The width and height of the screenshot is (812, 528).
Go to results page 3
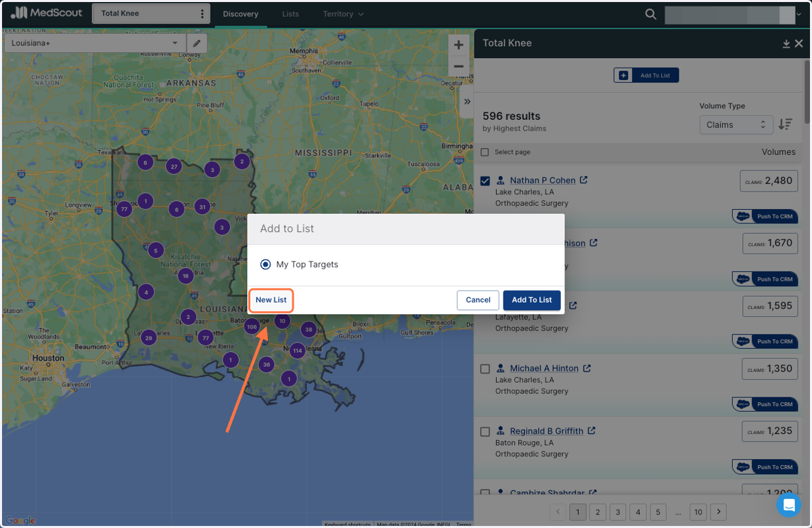618,512
